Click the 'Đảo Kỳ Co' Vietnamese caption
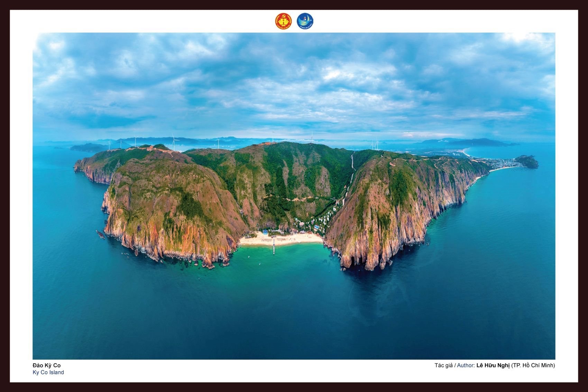This screenshot has height=392, width=588. [46, 365]
